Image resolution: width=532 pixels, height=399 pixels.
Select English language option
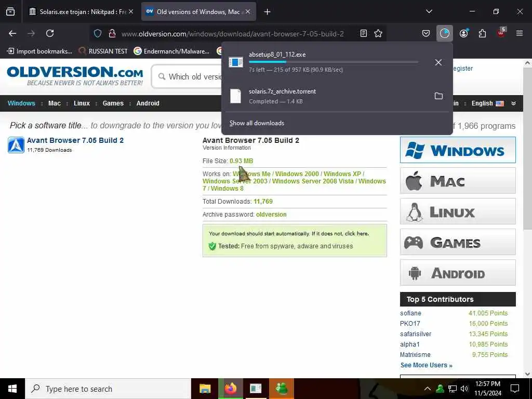(487, 103)
